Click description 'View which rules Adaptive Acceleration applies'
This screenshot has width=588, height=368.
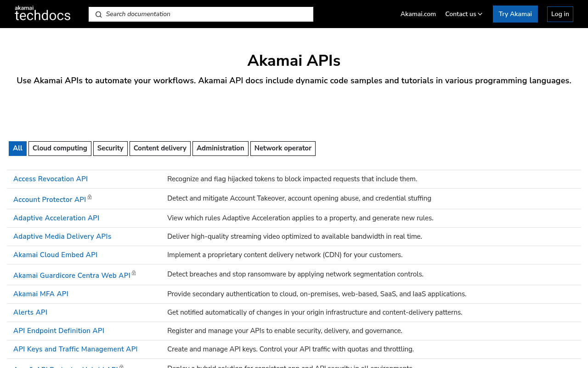(300, 218)
